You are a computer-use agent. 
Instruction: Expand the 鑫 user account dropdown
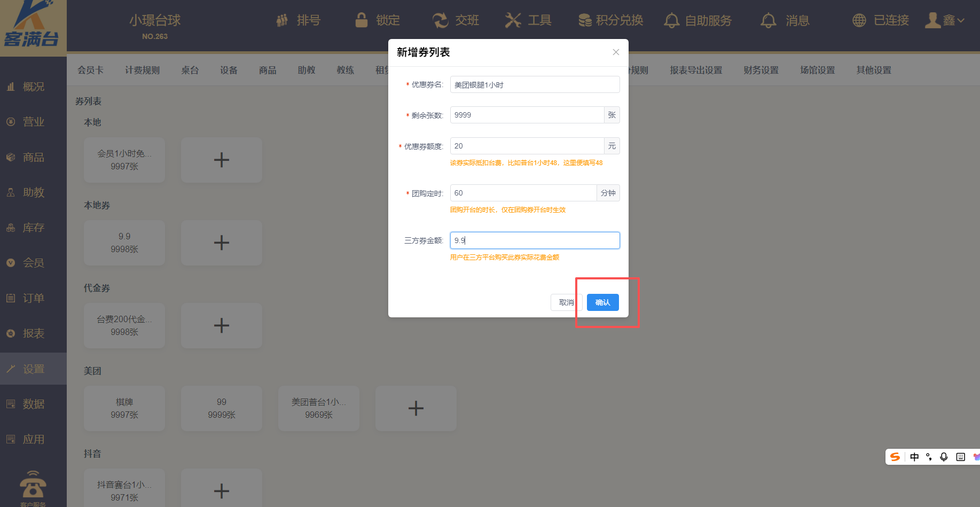tap(947, 20)
